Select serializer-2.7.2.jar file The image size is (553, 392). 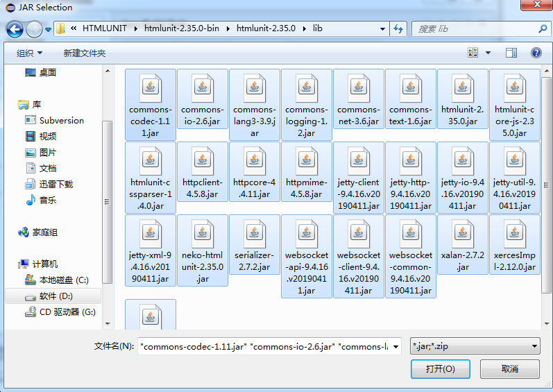[x=255, y=245]
